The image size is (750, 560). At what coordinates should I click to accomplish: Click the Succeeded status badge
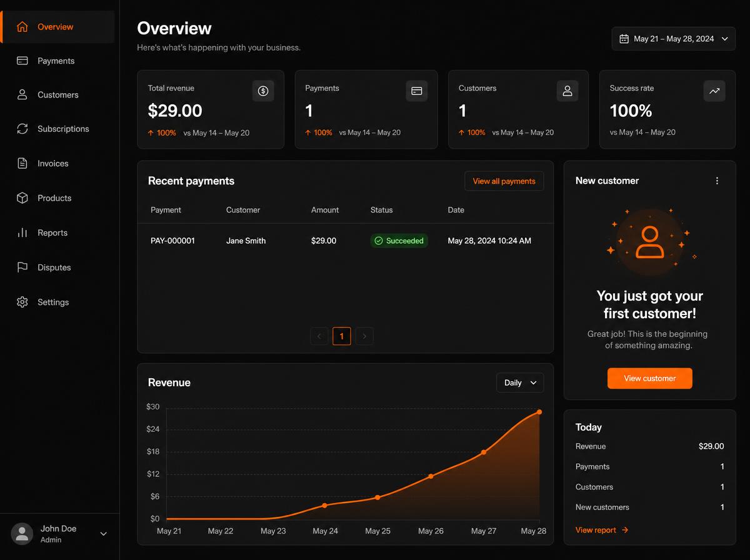click(399, 241)
